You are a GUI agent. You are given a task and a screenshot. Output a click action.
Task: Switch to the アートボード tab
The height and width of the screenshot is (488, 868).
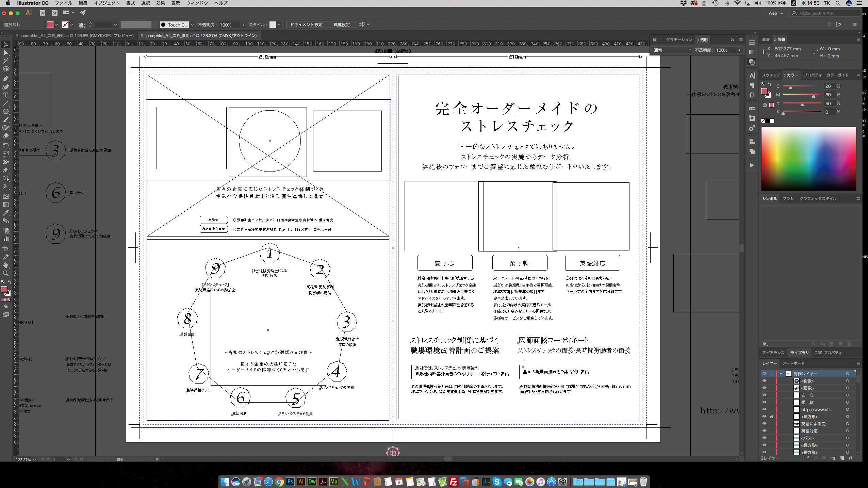(793, 363)
